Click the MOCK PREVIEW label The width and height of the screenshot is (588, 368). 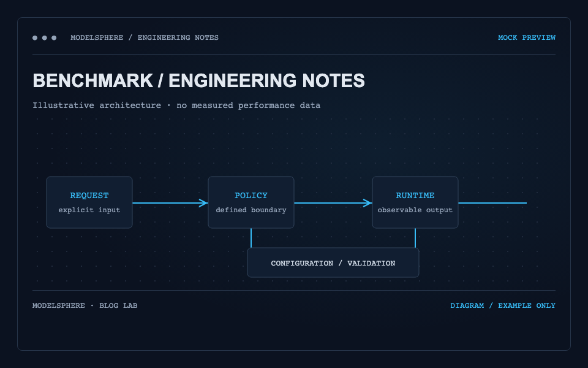pos(527,37)
